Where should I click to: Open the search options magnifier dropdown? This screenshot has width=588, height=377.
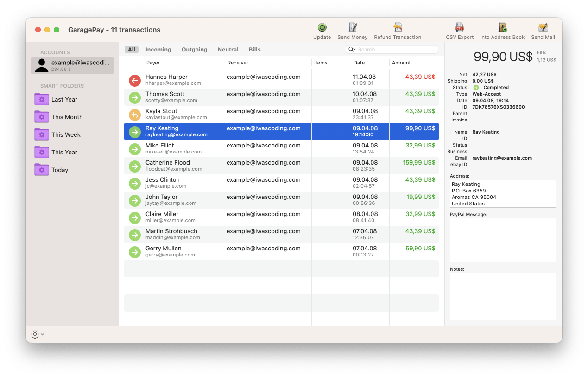(352, 49)
